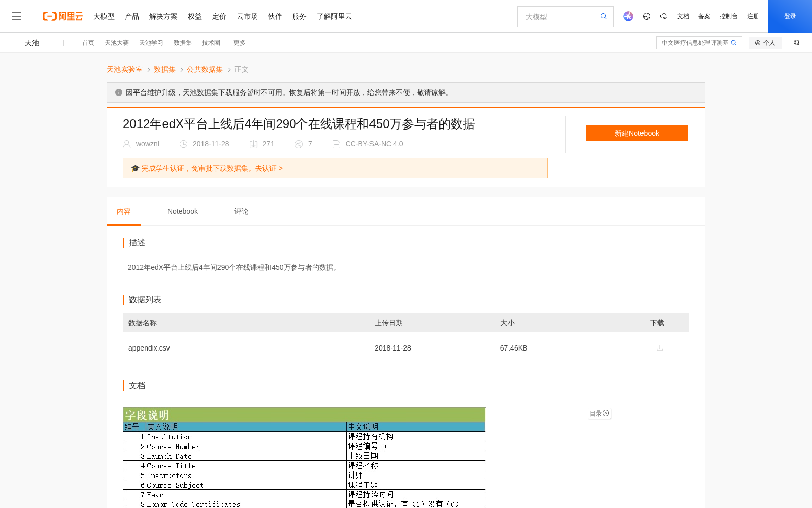Go to 公共数据集 breadcrumb link
812x508 pixels.
(205, 69)
